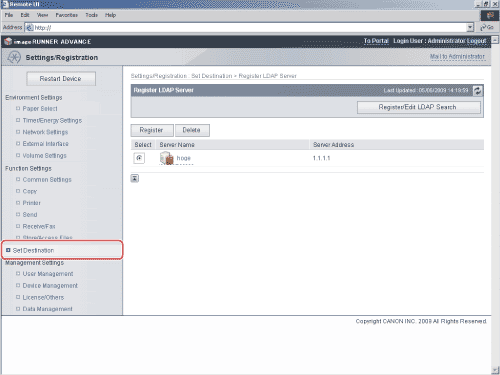Click the Settings/Registration gear icon
Viewport: 500px width, 375px height.
pyautogui.click(x=14, y=57)
